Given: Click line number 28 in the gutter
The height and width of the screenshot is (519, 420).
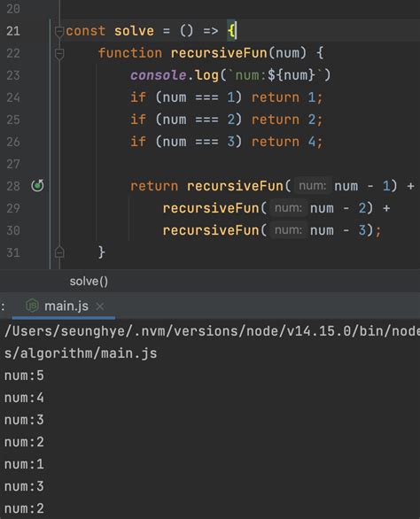Looking at the screenshot, I should 13,186.
